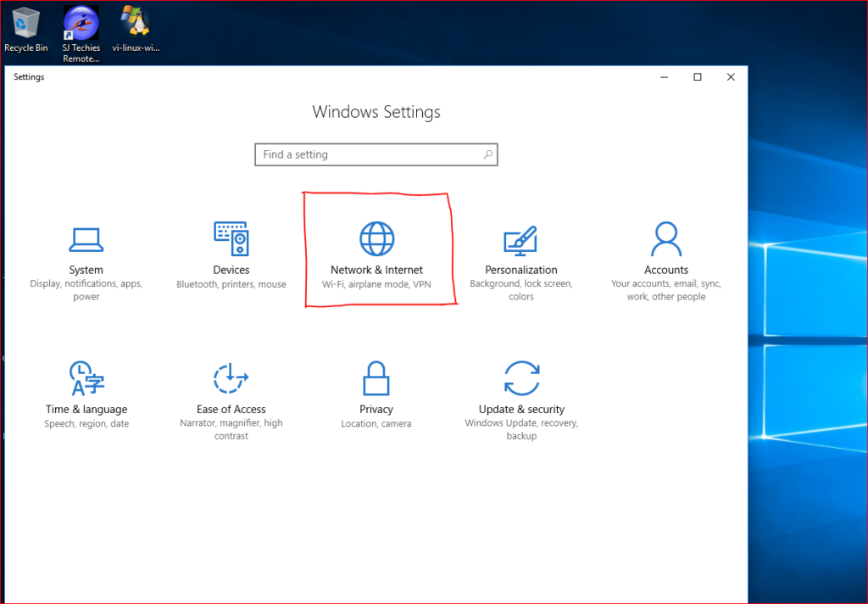Open the Ease of Access dashed clock icon

point(231,377)
